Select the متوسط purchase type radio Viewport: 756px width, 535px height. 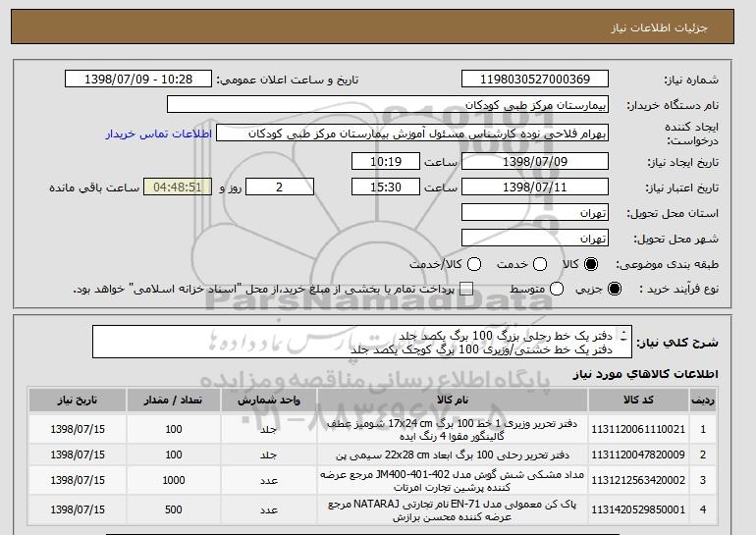(557, 289)
